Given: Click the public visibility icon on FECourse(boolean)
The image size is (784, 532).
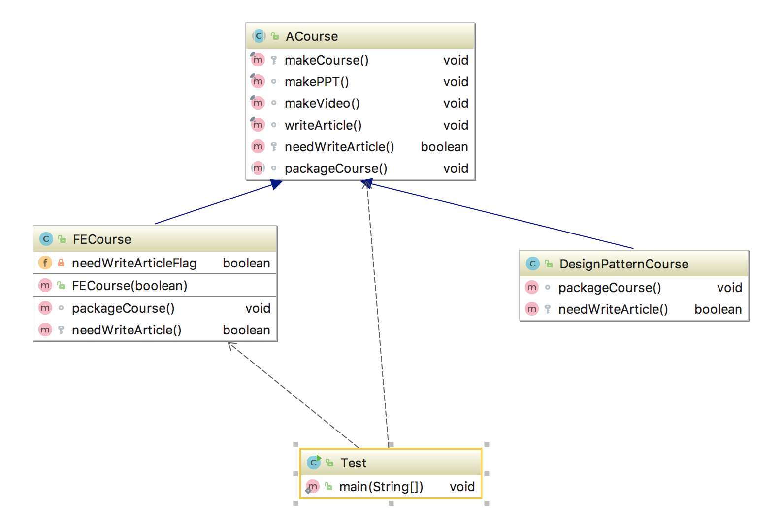Looking at the screenshot, I should (x=62, y=285).
